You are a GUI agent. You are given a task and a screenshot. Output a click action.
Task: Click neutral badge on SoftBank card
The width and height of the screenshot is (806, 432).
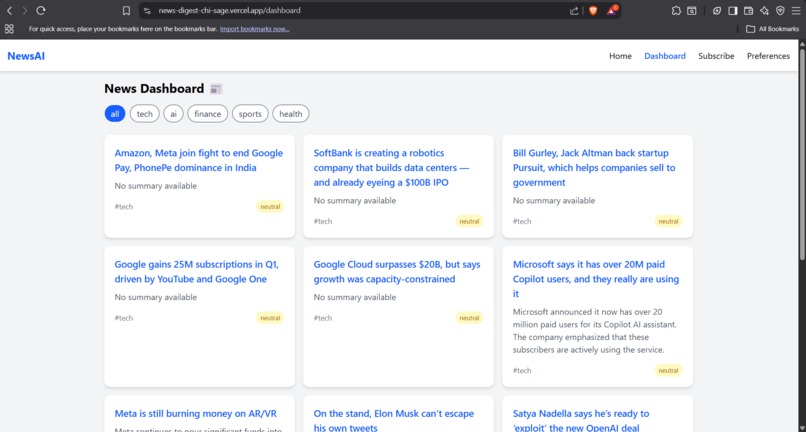tap(469, 221)
